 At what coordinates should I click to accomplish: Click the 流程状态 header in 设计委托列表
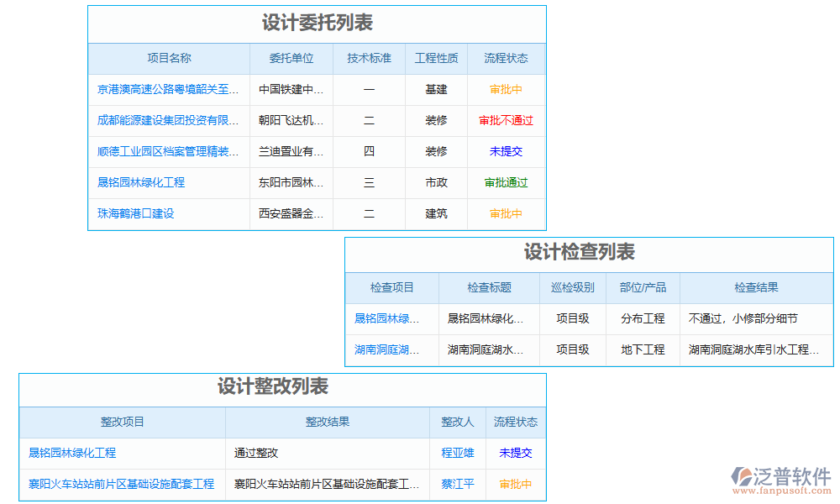pyautogui.click(x=506, y=58)
